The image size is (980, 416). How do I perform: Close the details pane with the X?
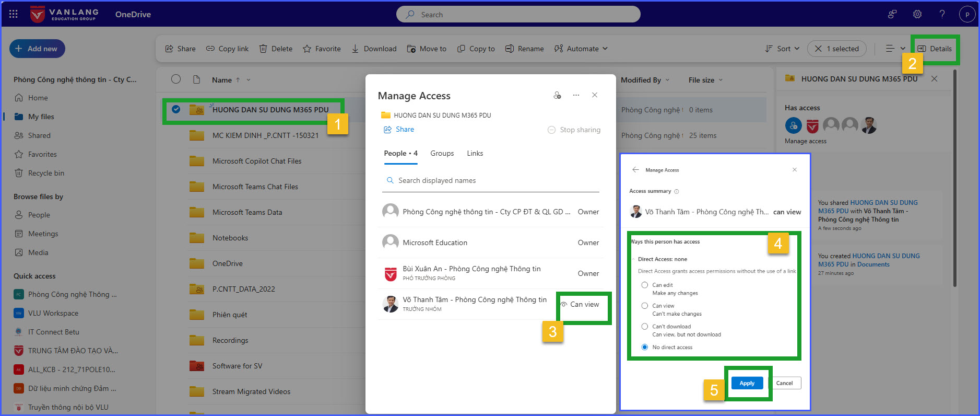point(935,79)
